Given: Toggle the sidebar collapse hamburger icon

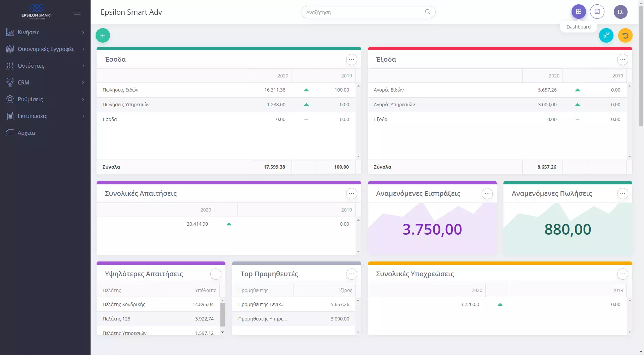Looking at the screenshot, I should tap(76, 12).
